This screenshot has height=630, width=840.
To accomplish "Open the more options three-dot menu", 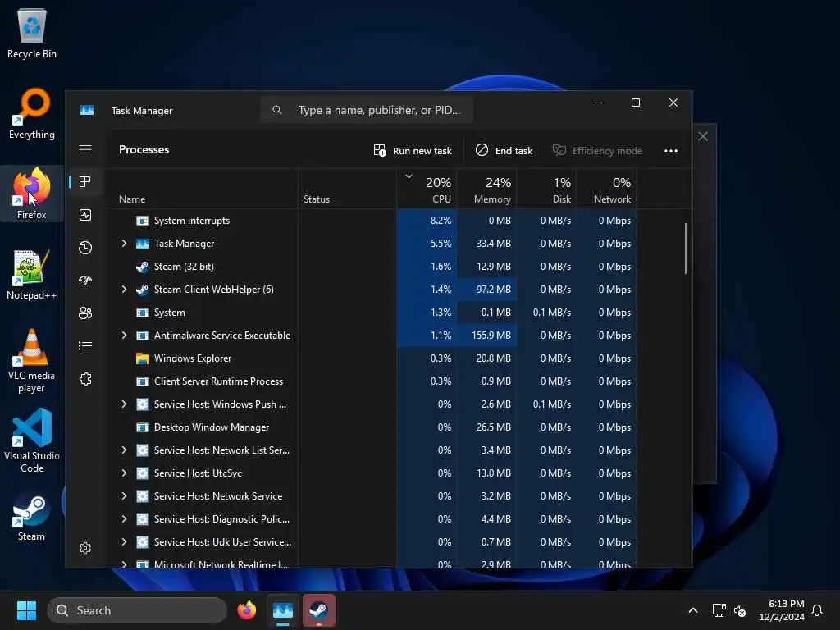I will (671, 151).
